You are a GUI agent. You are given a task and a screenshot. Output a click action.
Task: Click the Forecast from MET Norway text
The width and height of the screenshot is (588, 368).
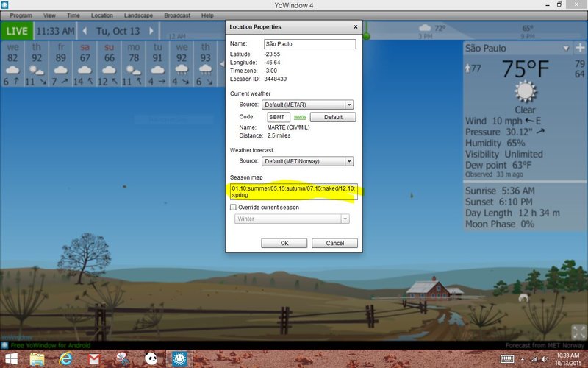(x=545, y=345)
